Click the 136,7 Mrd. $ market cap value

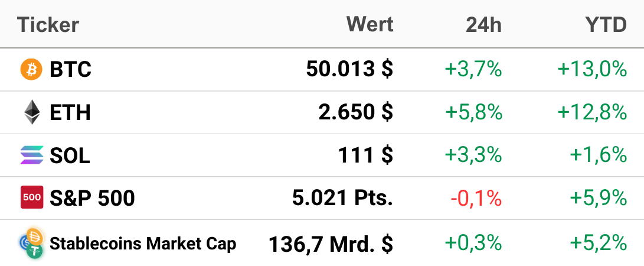[x=331, y=244]
